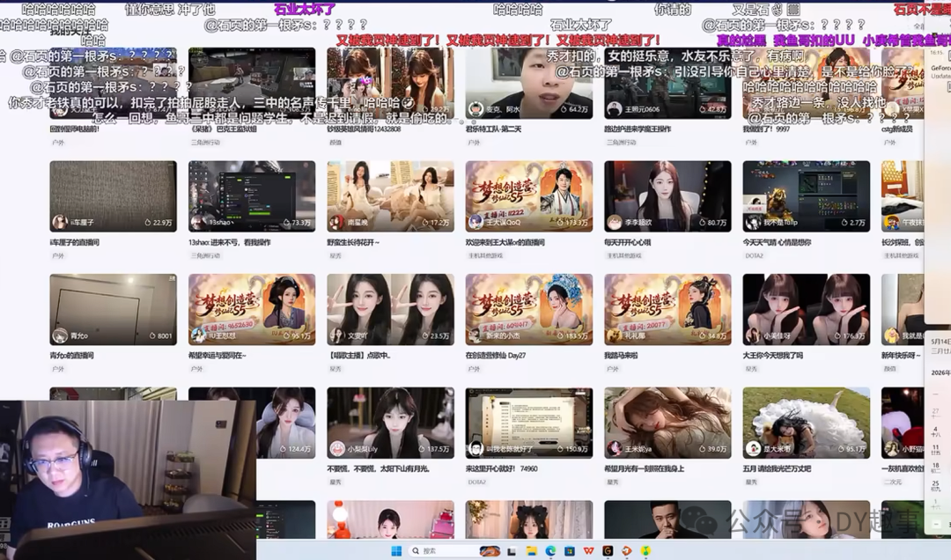Open the 文雯吖 singing stream thumbnail
Image resolution: width=951 pixels, height=560 pixels.
click(391, 309)
